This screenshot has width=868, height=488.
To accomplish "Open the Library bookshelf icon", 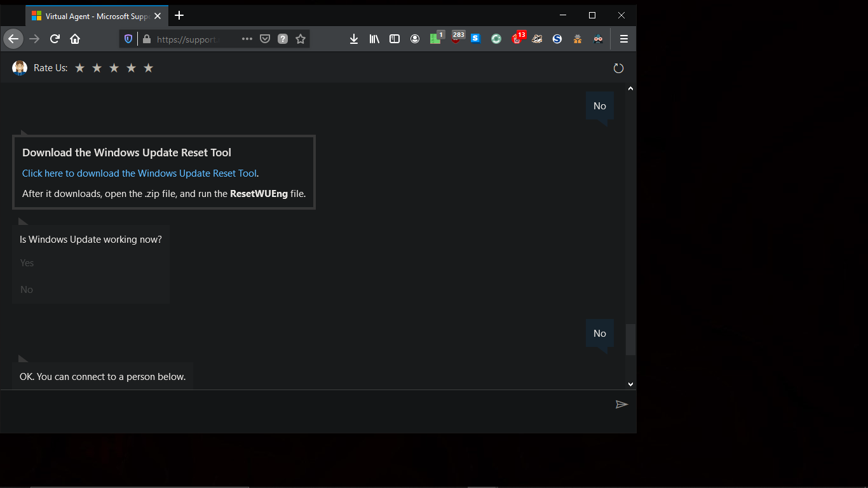I will click(x=374, y=39).
